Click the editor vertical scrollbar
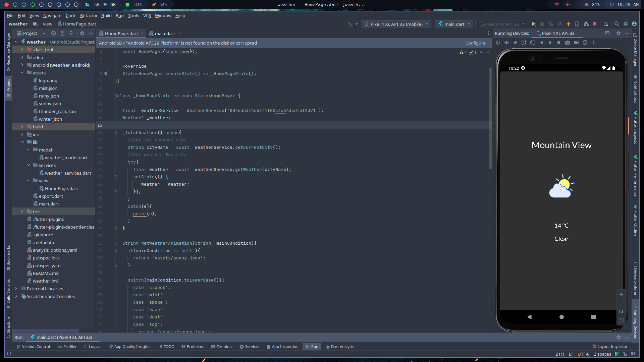 (x=490, y=117)
